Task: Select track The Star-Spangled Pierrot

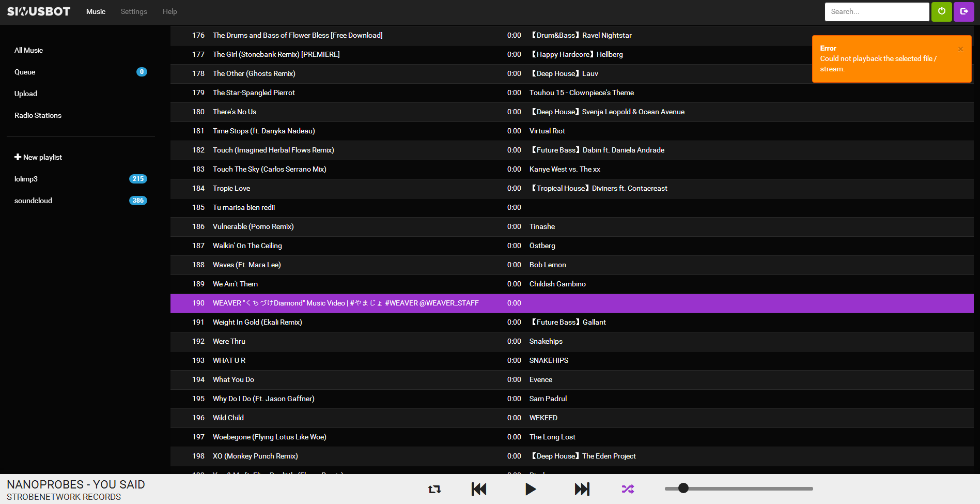Action: [572, 93]
